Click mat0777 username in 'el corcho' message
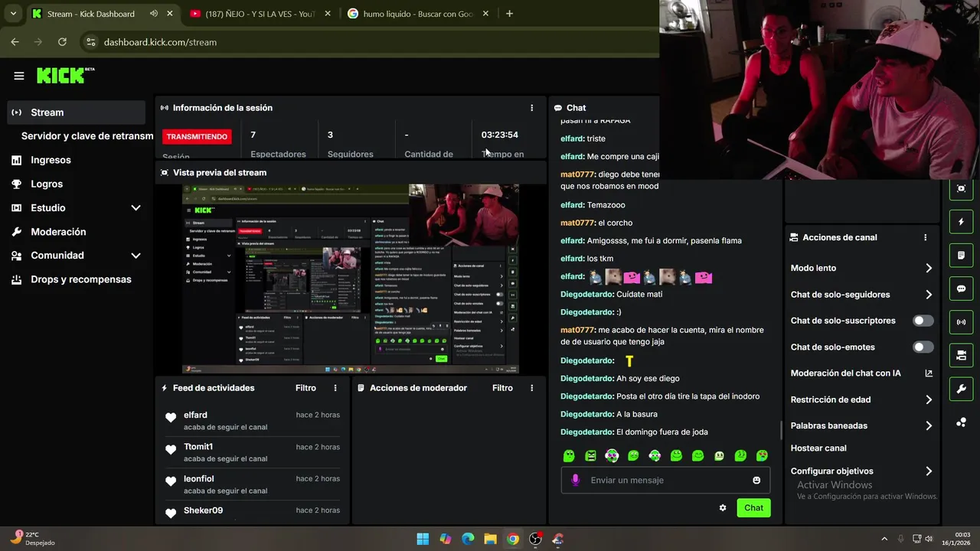The height and width of the screenshot is (551, 980). 577,223
